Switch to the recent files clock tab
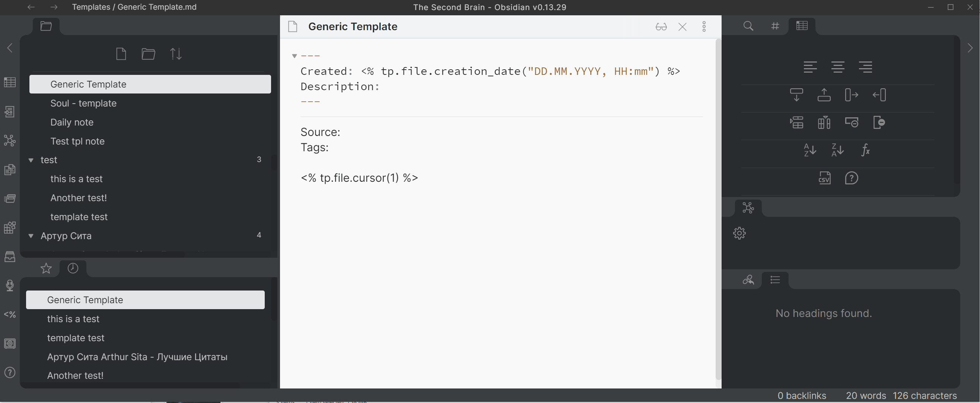Viewport: 980px width, 403px height. pyautogui.click(x=73, y=268)
